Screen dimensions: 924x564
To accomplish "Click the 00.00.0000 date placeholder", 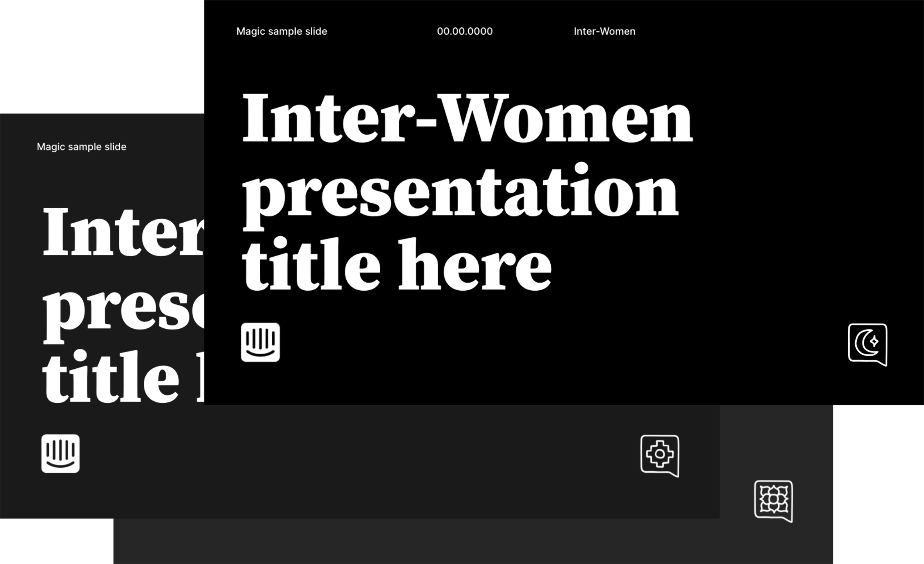I will click(465, 31).
